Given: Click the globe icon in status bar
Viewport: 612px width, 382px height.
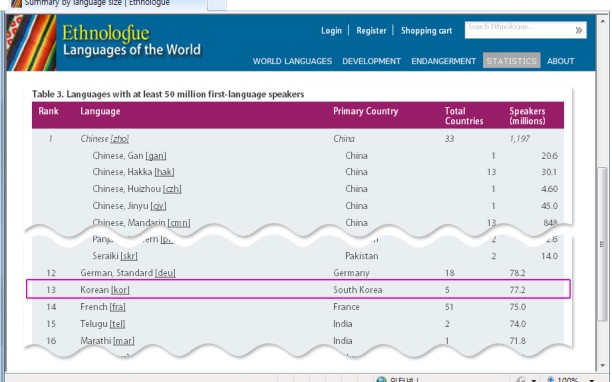Looking at the screenshot, I should [381, 379].
